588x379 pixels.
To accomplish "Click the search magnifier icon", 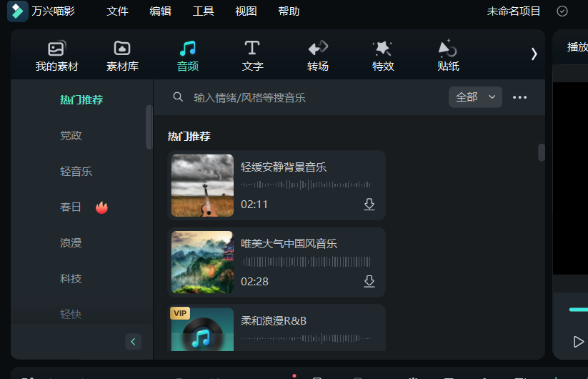I will [x=178, y=97].
